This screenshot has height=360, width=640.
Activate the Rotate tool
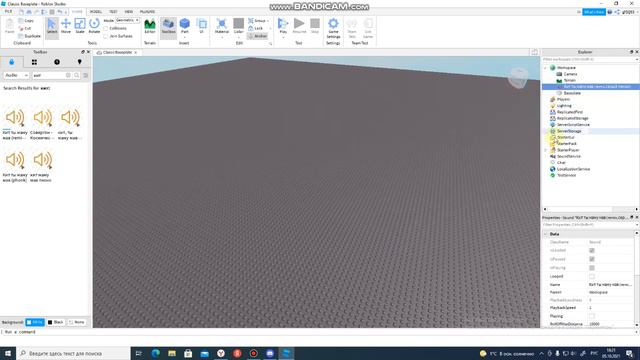tap(94, 27)
